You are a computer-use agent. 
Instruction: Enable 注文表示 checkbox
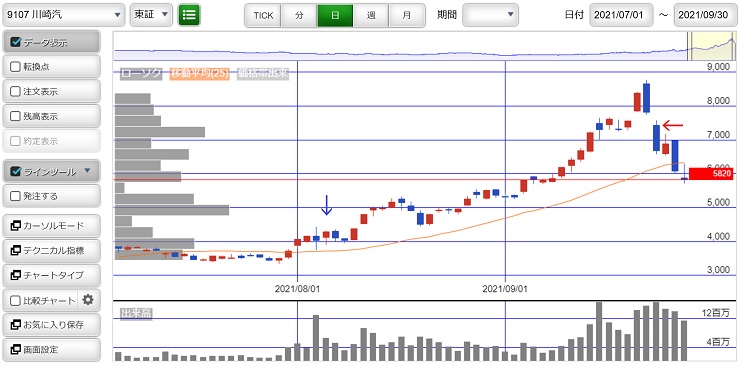point(16,92)
